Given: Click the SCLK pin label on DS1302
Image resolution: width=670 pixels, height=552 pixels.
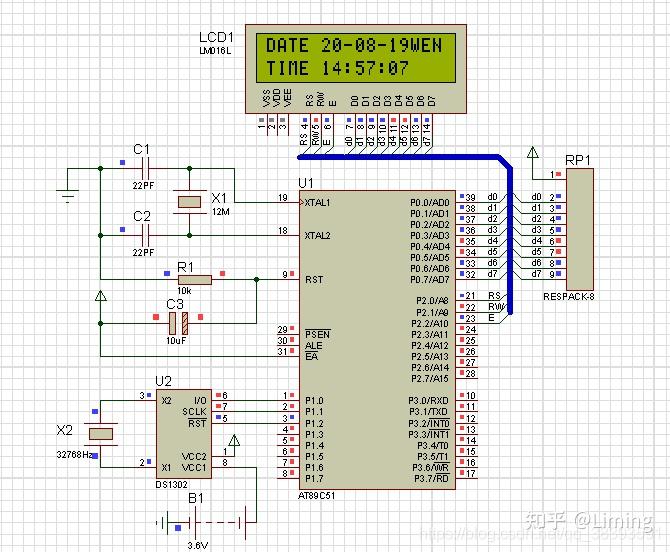Looking at the screenshot, I should pyautogui.click(x=194, y=412).
